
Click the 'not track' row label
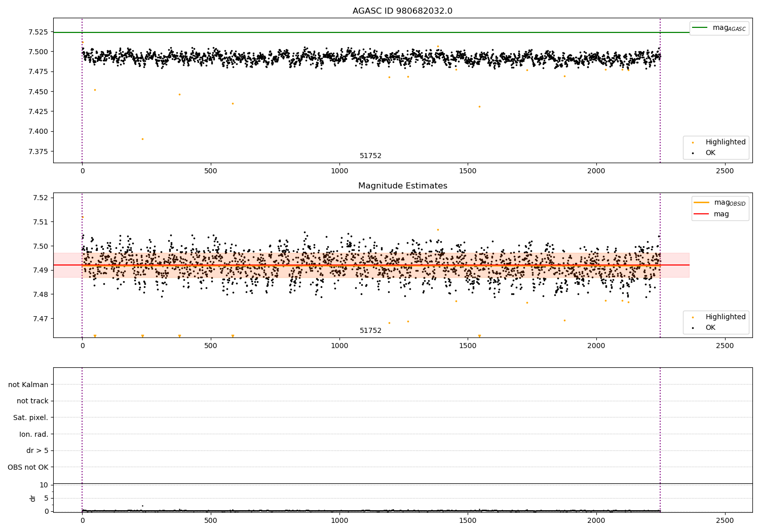(32, 401)
